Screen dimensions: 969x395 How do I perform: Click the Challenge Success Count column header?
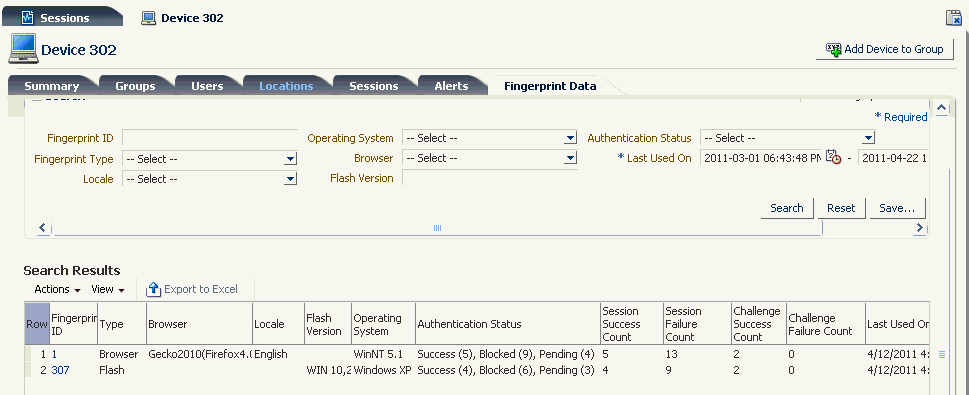[758, 324]
